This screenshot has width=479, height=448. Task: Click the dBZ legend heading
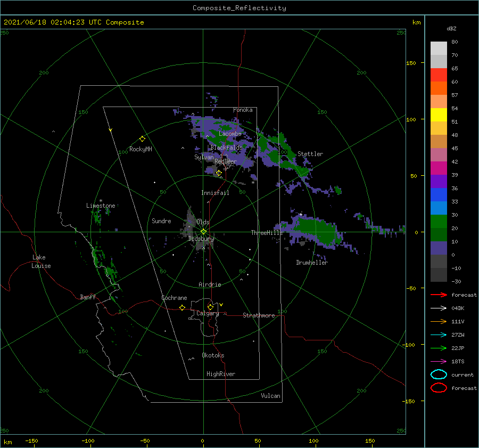coord(451,28)
